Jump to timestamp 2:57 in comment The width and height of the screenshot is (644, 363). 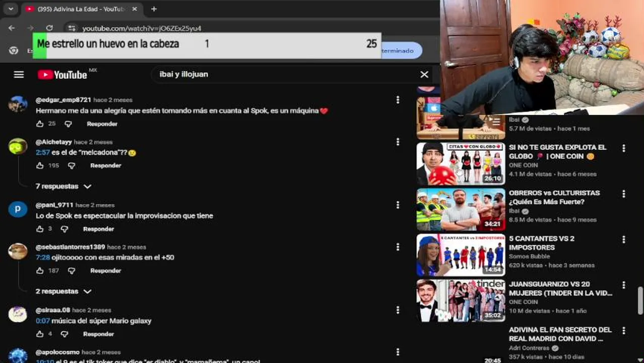pos(42,152)
